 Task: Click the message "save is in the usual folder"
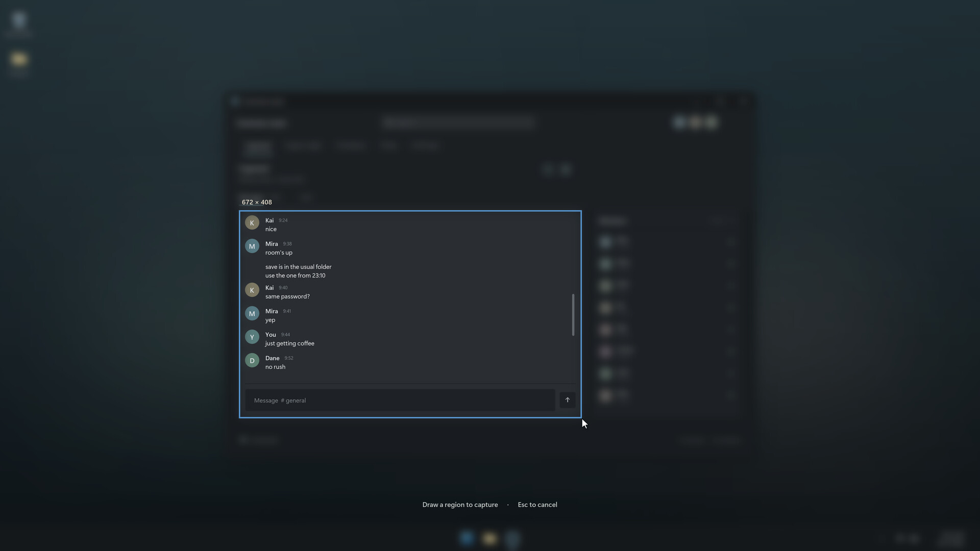pos(298,267)
